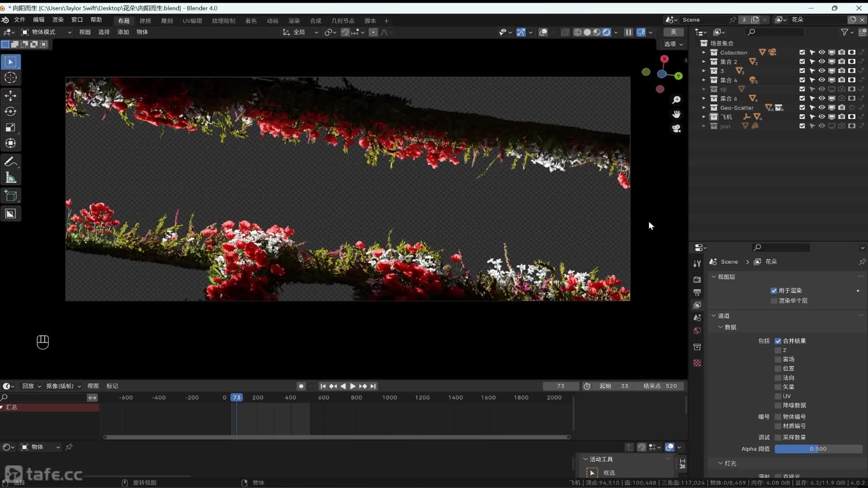Select the Rotate tool

10,112
